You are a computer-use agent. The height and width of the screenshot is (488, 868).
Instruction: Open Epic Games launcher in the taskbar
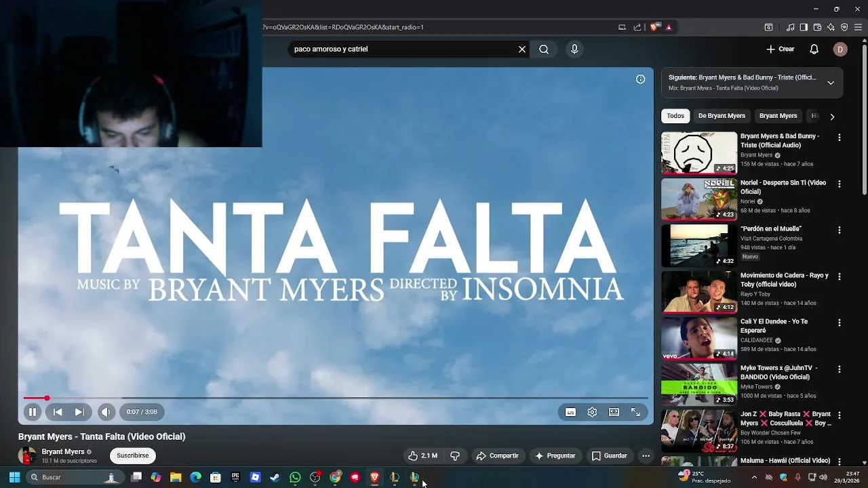235,477
